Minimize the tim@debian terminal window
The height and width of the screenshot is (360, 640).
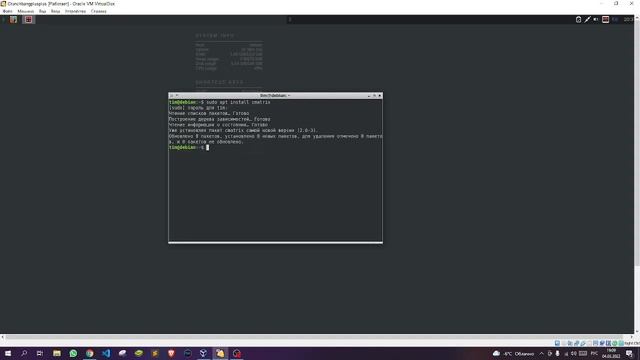pos(369,96)
